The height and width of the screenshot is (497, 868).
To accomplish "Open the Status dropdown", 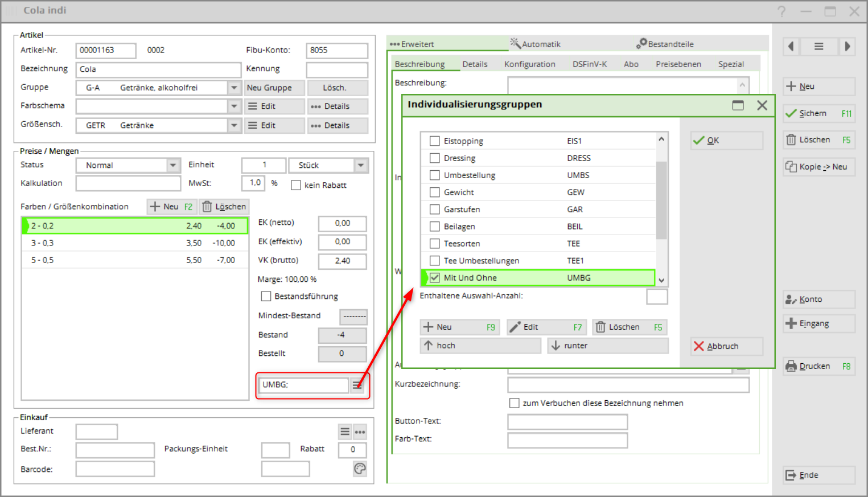I will (x=173, y=165).
